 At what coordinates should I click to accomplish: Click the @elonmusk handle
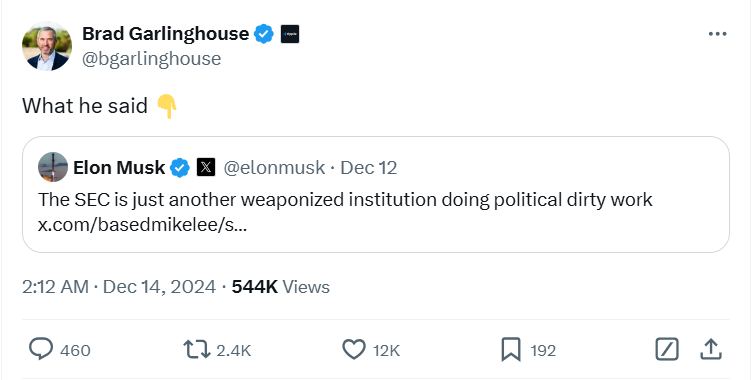[x=274, y=168]
